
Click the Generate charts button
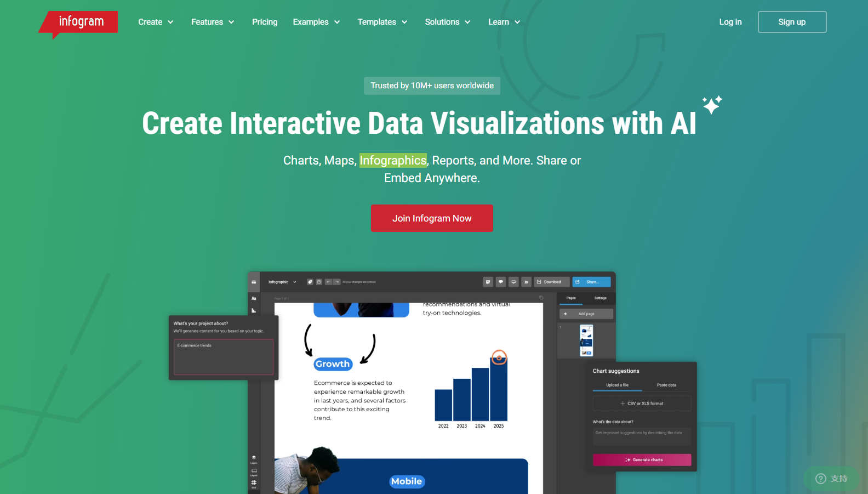click(x=642, y=460)
